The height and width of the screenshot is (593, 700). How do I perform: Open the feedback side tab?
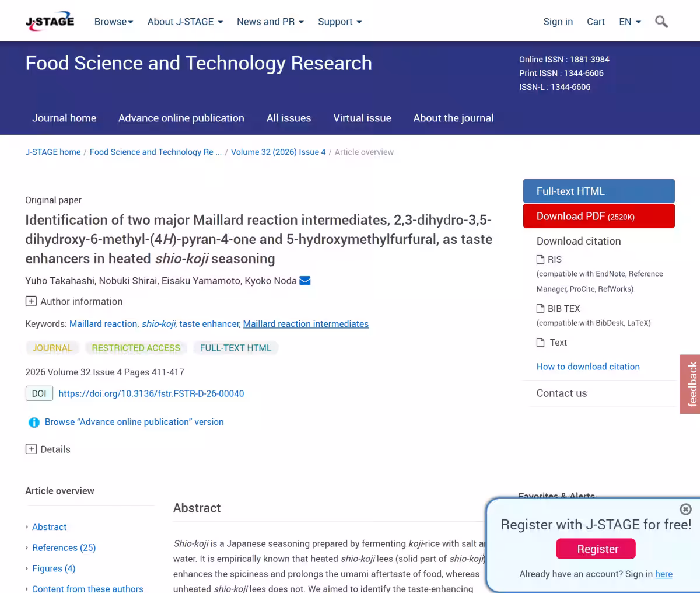(x=691, y=384)
